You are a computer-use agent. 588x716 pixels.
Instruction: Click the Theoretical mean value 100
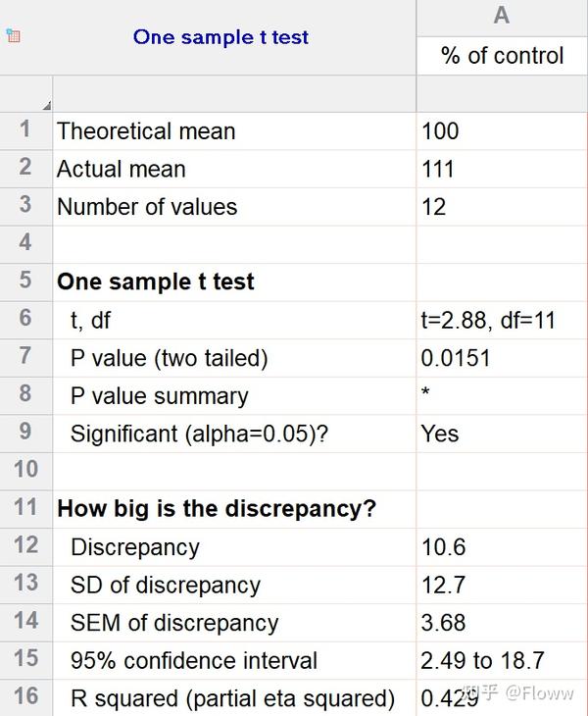point(440,131)
